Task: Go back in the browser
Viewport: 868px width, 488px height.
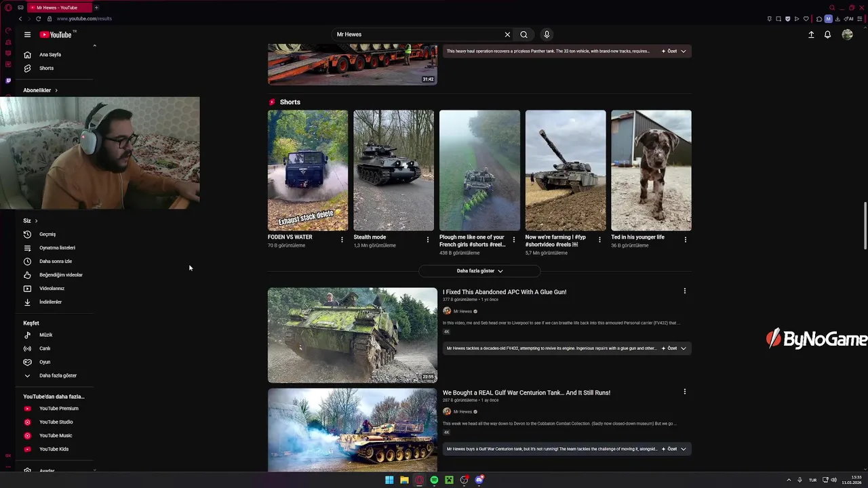Action: (20, 19)
